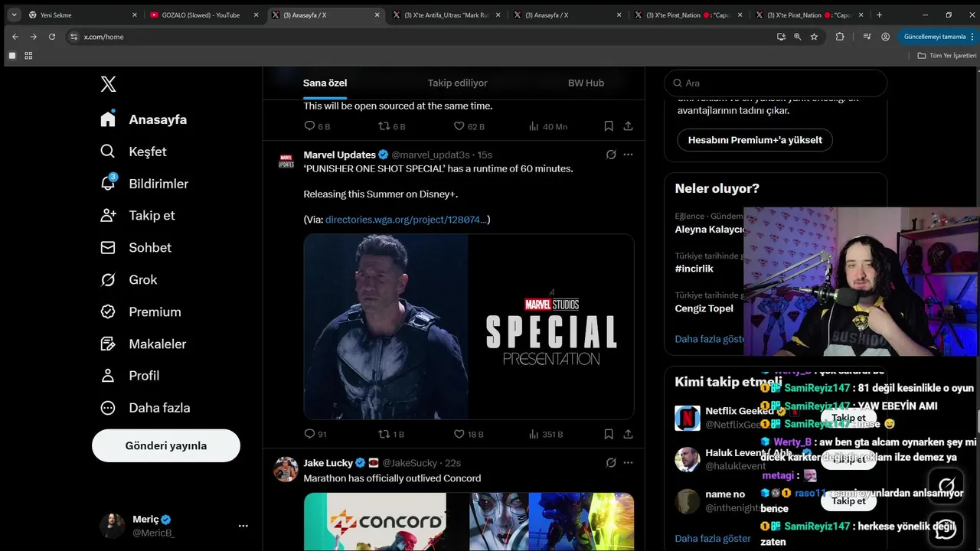Open Makaleler articles
The width and height of the screenshot is (980, 551).
[143, 344]
